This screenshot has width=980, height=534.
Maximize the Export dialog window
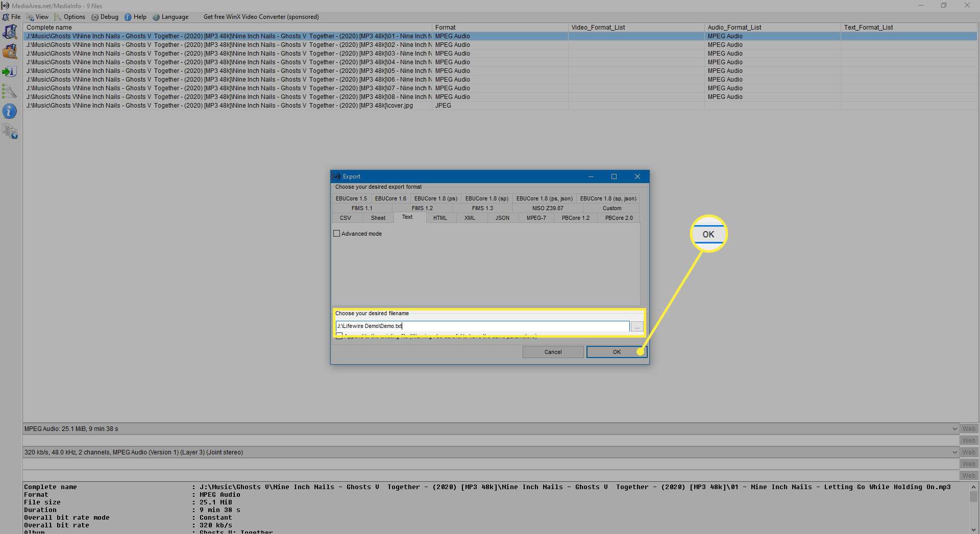click(614, 176)
